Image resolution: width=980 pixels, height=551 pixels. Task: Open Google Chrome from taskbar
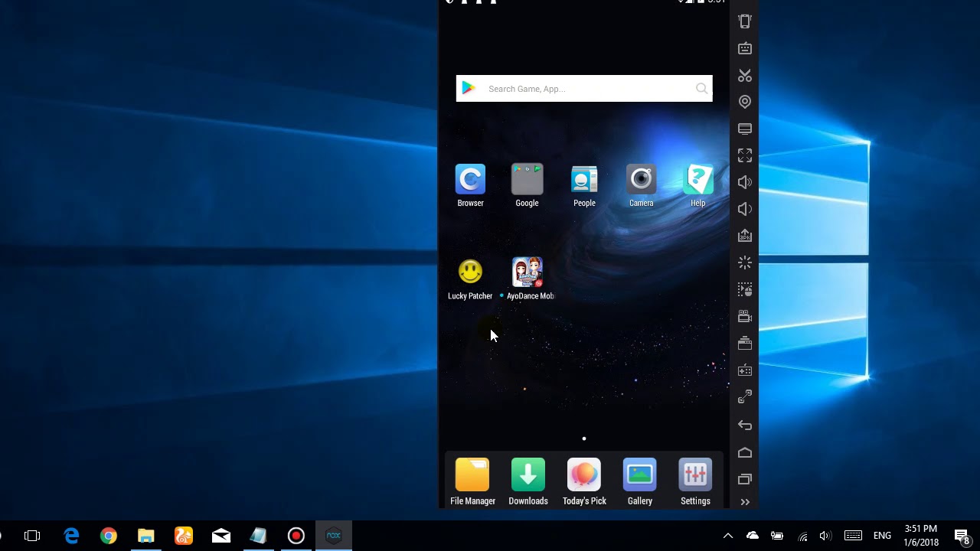tap(109, 536)
